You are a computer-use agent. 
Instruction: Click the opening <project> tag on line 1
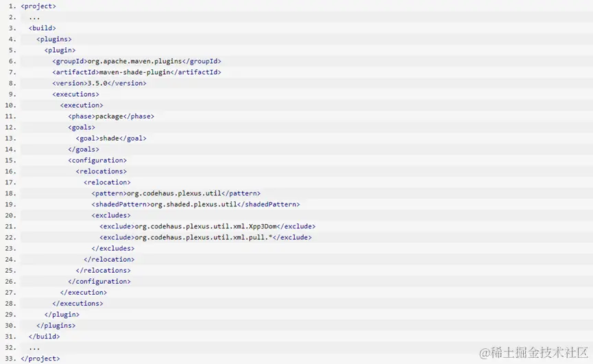pos(38,6)
